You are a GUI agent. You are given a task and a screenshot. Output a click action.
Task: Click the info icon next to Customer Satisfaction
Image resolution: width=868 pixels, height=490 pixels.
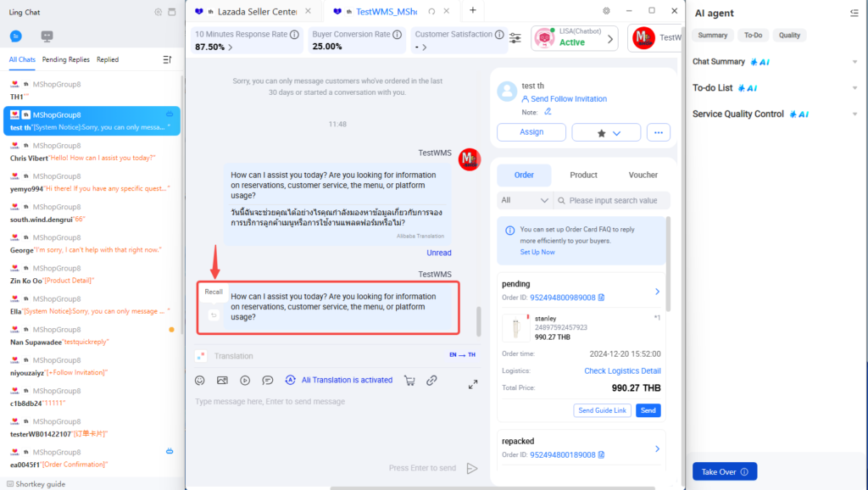pyautogui.click(x=499, y=34)
